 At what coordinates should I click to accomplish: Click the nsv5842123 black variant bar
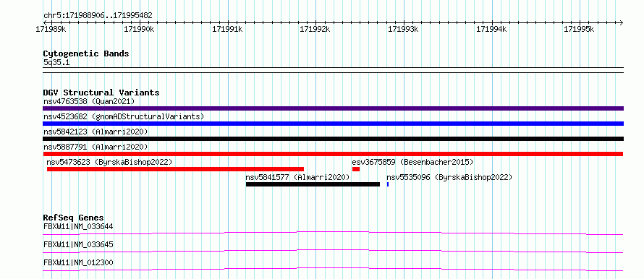click(333, 139)
